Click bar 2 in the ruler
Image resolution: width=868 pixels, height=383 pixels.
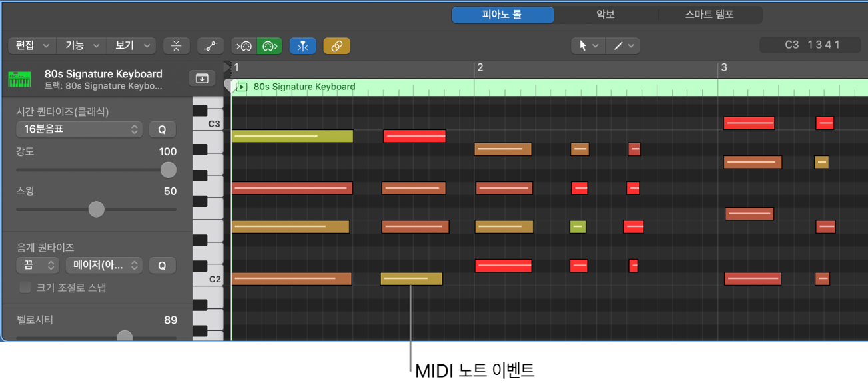(x=480, y=68)
